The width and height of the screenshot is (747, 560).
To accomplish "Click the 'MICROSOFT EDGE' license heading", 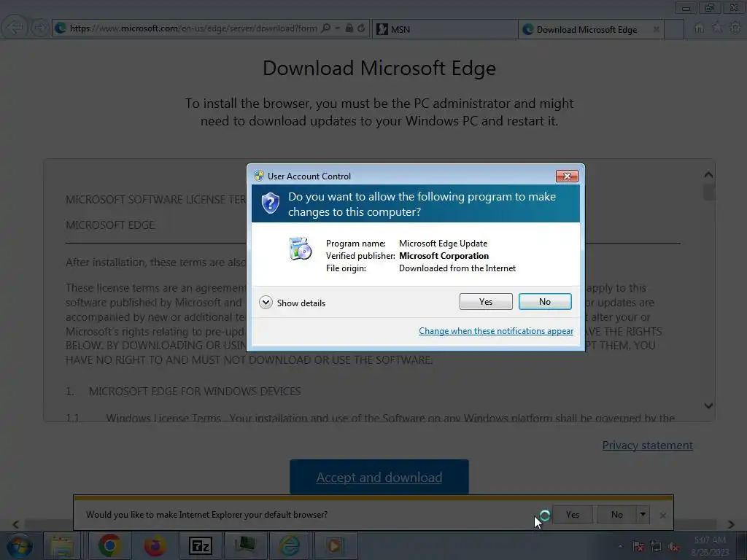I will 110,225.
